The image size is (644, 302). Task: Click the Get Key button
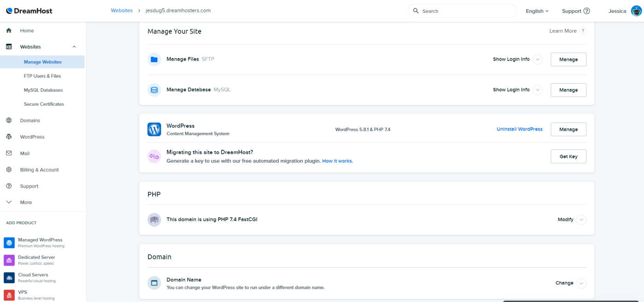coord(569,156)
